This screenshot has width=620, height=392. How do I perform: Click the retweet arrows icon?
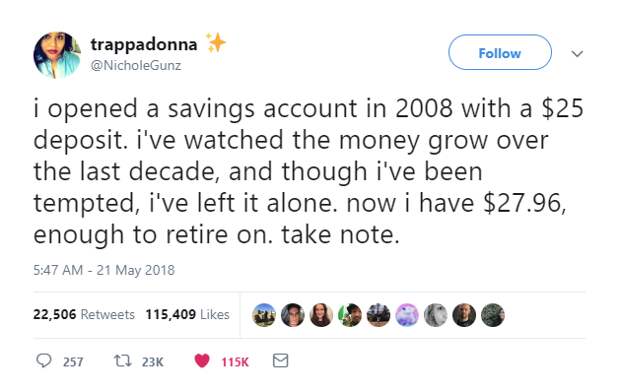click(122, 361)
